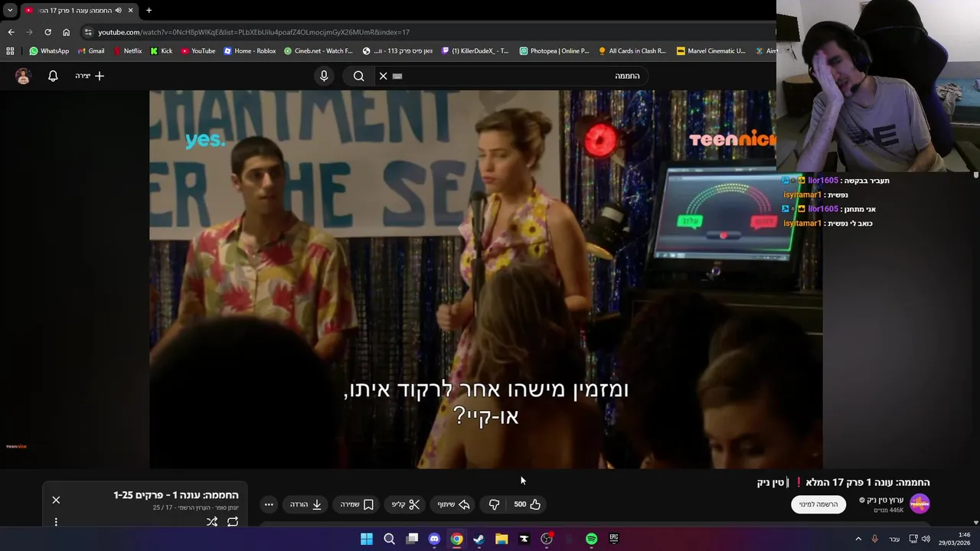
Task: Toggle playlist loop
Action: click(x=233, y=522)
